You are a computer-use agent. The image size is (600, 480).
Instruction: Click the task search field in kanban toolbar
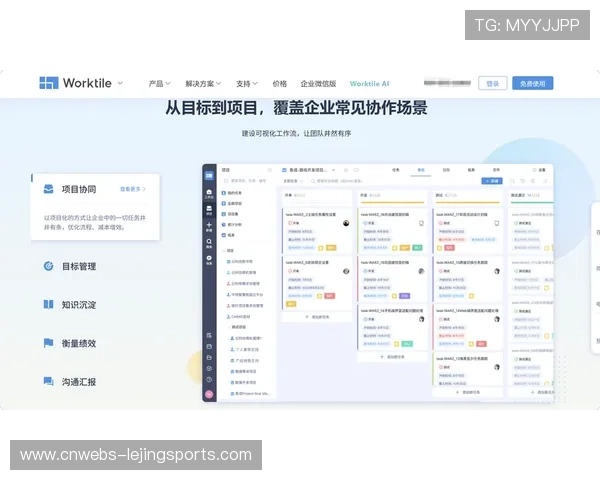[x=337, y=181]
